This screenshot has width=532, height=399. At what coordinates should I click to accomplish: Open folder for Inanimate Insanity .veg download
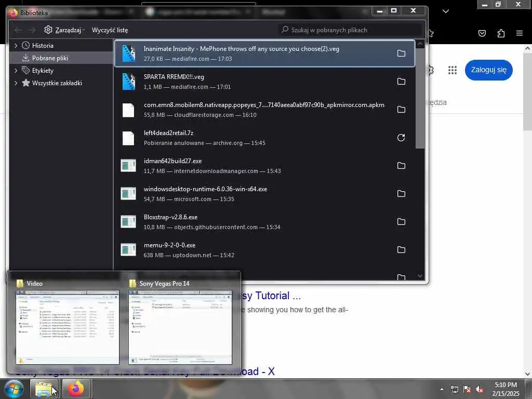[401, 54]
